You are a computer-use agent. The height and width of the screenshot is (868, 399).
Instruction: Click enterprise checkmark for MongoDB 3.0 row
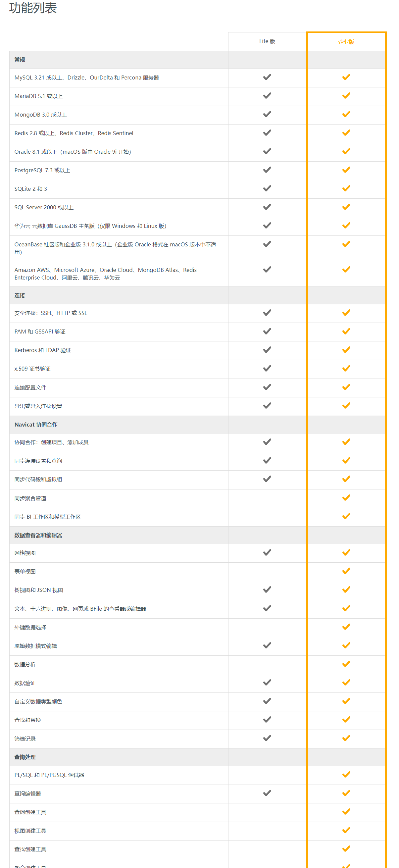pyautogui.click(x=346, y=115)
